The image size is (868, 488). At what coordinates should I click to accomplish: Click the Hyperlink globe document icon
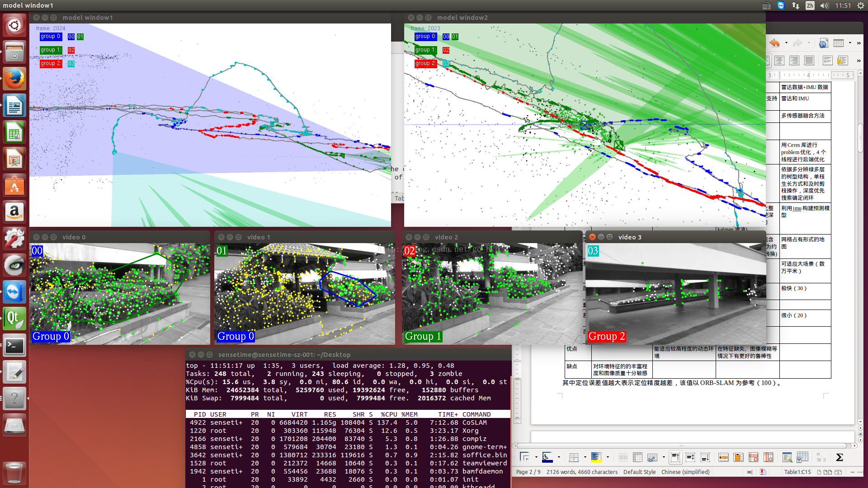tap(823, 43)
